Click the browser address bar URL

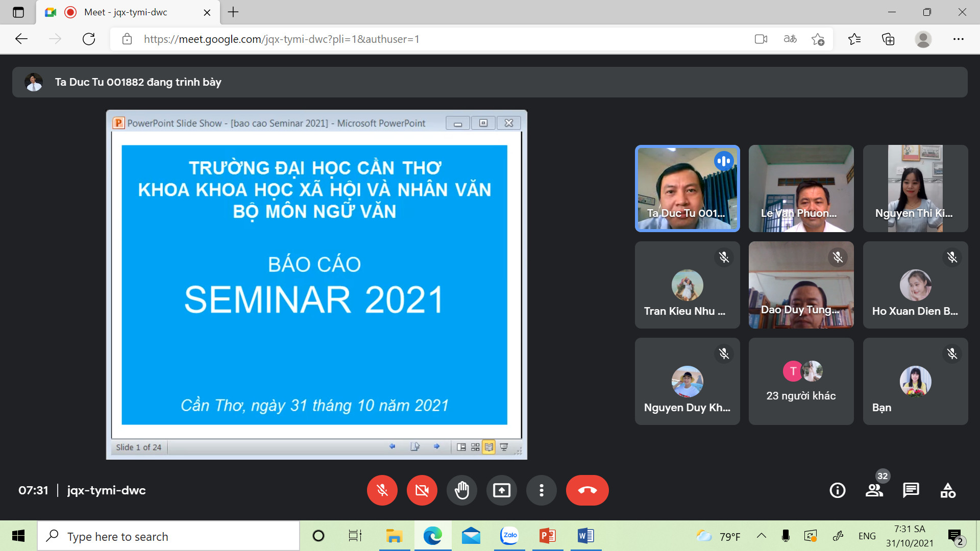[281, 39]
